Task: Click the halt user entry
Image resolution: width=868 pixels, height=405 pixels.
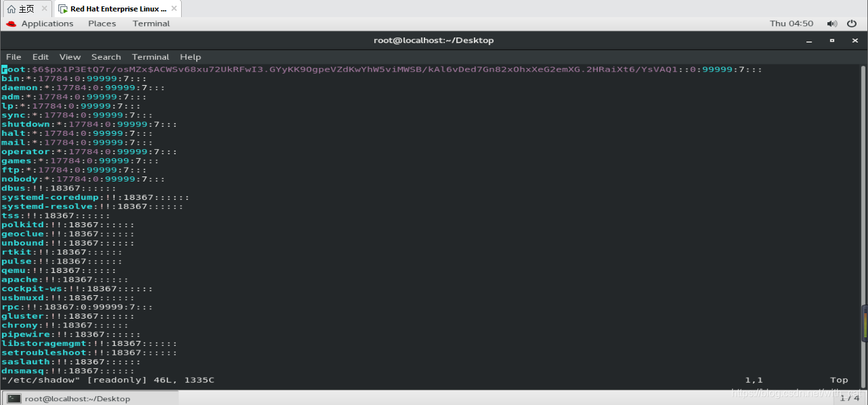Action: (77, 133)
